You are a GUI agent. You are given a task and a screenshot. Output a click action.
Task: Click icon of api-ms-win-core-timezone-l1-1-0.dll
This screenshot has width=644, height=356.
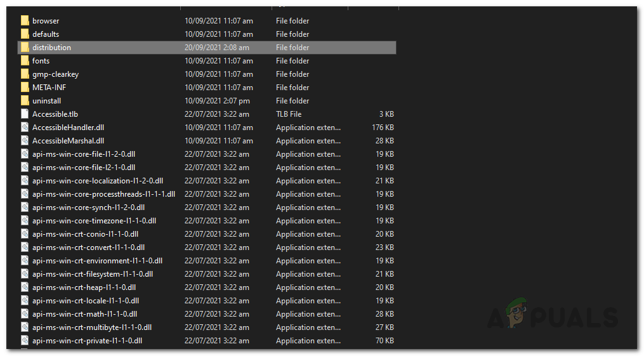point(25,221)
